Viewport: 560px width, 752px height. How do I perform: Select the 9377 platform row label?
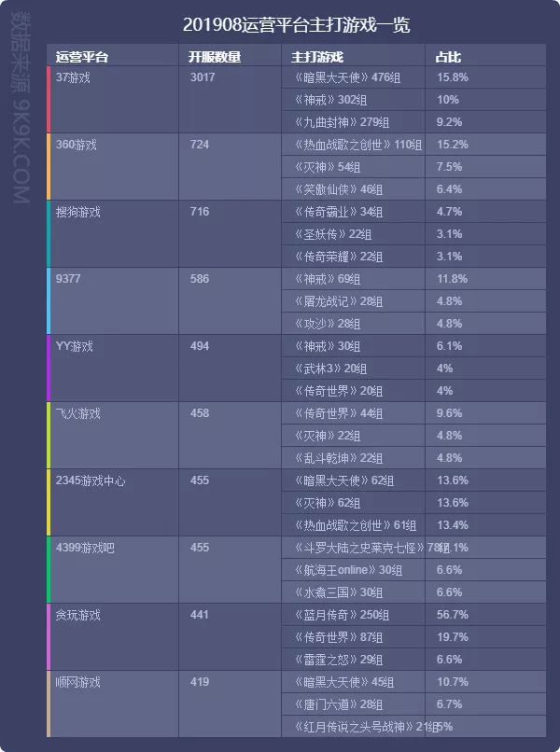tap(70, 279)
